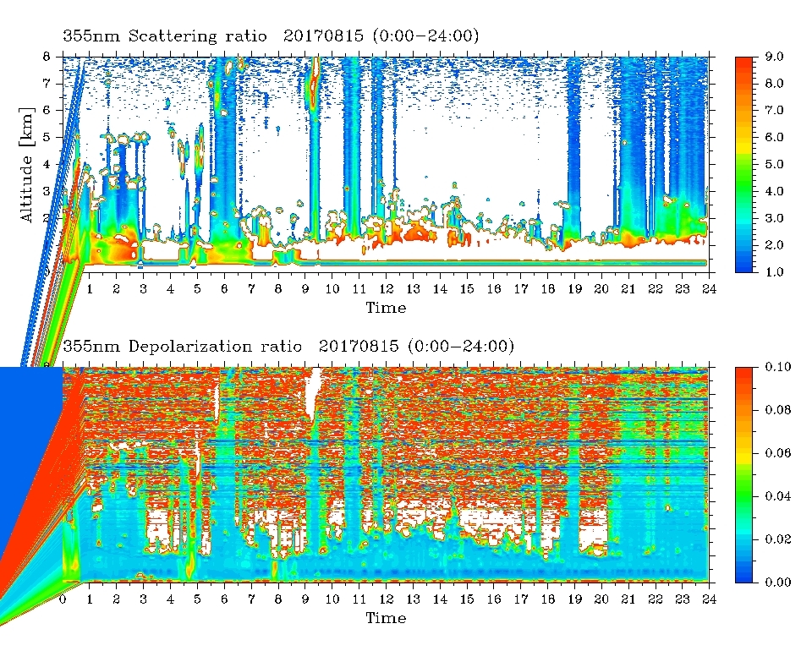The width and height of the screenshot is (812, 651).
Task: Click the '355nm Depolarization ratio' plot title
Action: coord(288,346)
